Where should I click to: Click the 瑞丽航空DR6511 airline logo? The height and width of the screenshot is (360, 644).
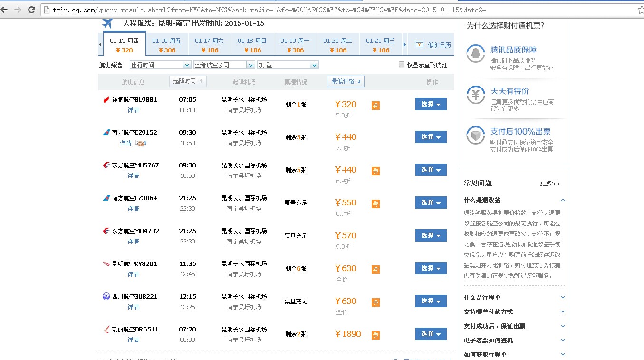click(x=106, y=329)
